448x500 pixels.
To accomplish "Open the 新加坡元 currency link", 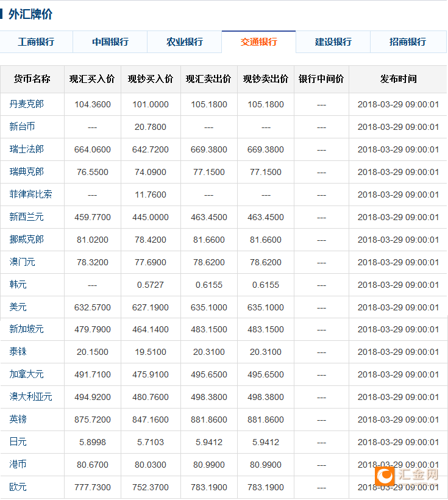I will tap(26, 329).
